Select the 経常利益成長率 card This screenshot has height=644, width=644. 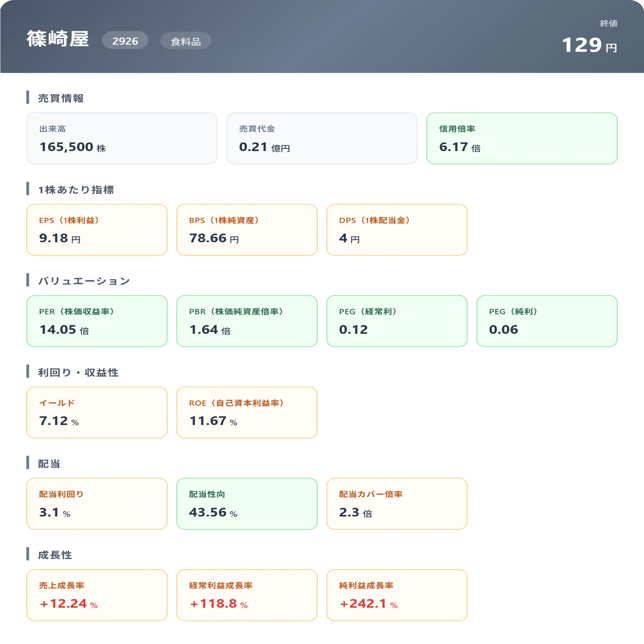(247, 595)
